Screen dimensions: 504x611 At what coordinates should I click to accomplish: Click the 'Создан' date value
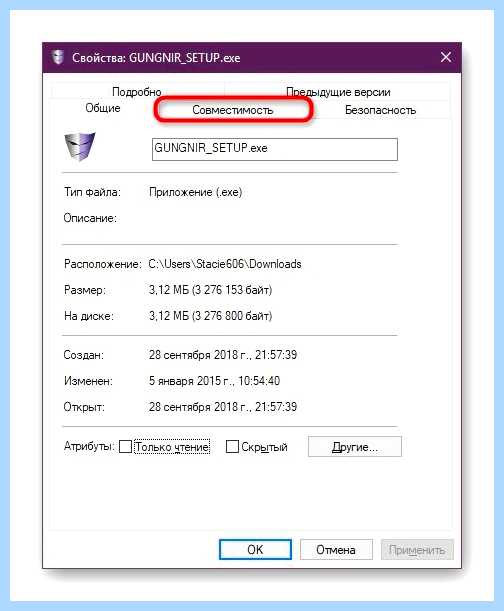[223, 355]
